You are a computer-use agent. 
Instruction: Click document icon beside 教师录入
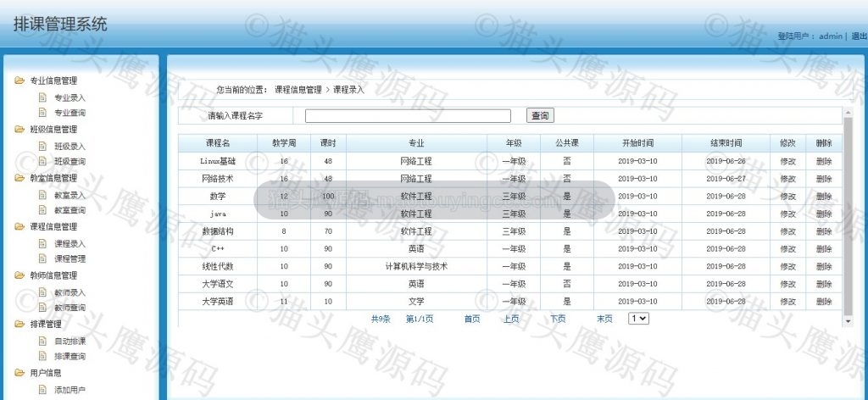[x=42, y=292]
